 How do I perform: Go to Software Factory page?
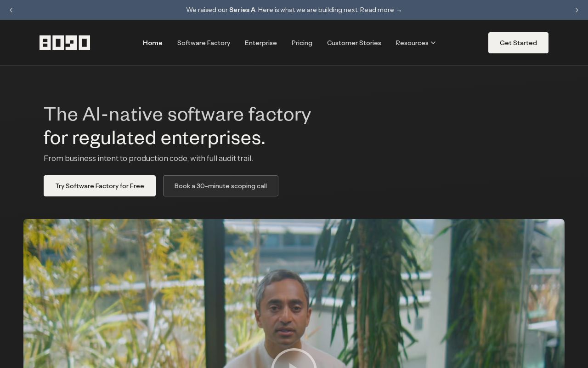[x=204, y=43]
